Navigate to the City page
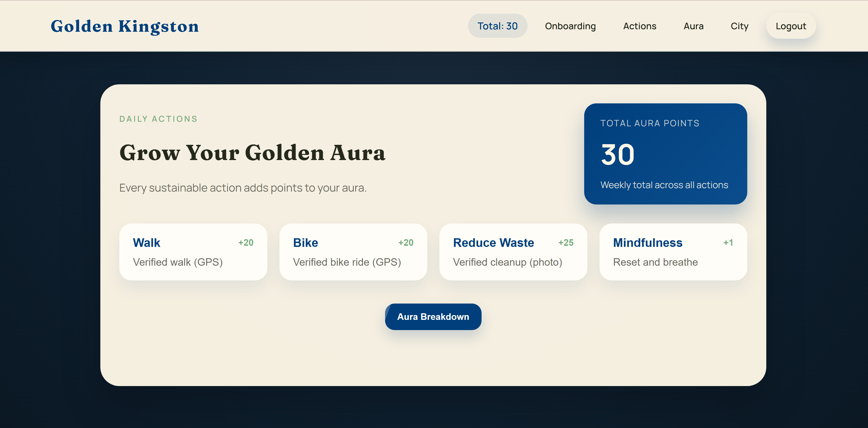The height and width of the screenshot is (428, 868). [739, 26]
